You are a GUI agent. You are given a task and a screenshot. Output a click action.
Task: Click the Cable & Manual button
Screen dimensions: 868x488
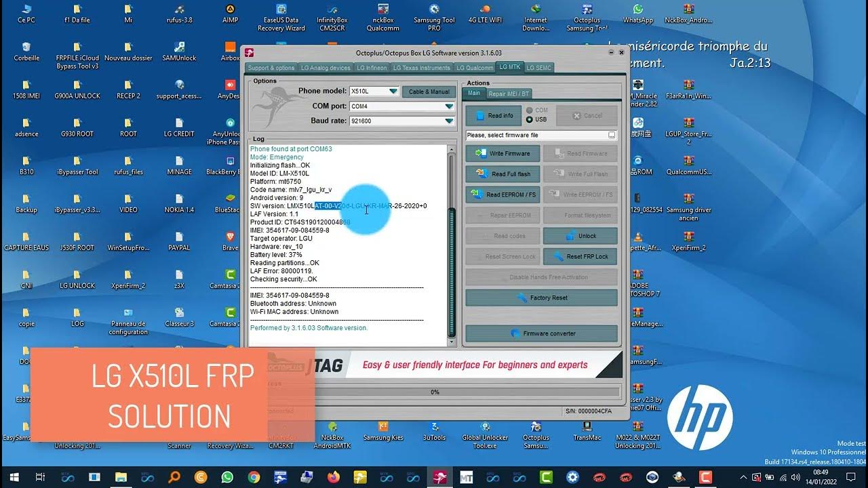tap(429, 91)
